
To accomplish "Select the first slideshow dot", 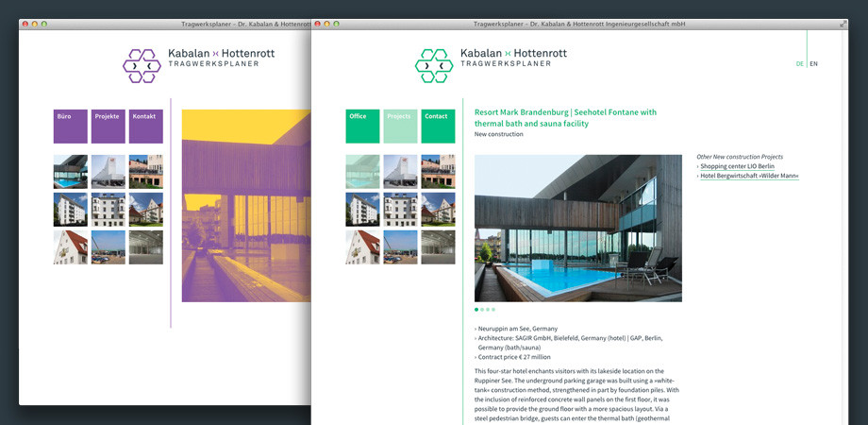I will click(476, 309).
